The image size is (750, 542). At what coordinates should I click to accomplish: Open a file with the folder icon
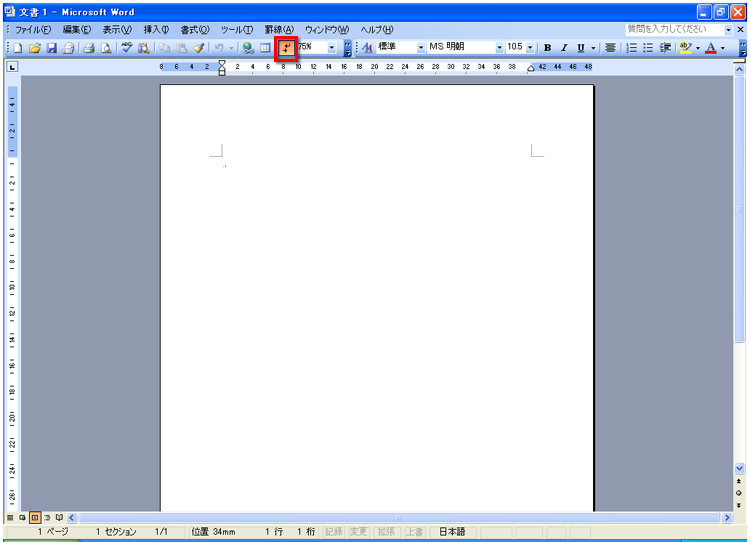point(34,48)
